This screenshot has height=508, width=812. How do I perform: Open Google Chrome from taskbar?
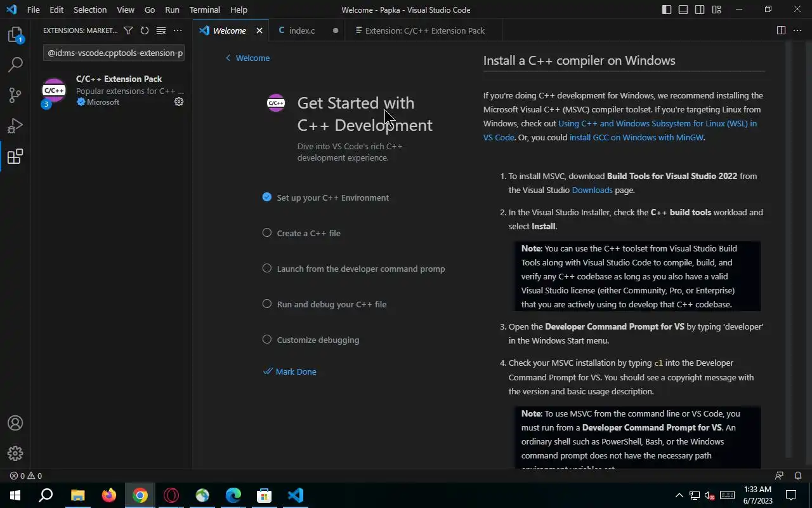pyautogui.click(x=140, y=495)
